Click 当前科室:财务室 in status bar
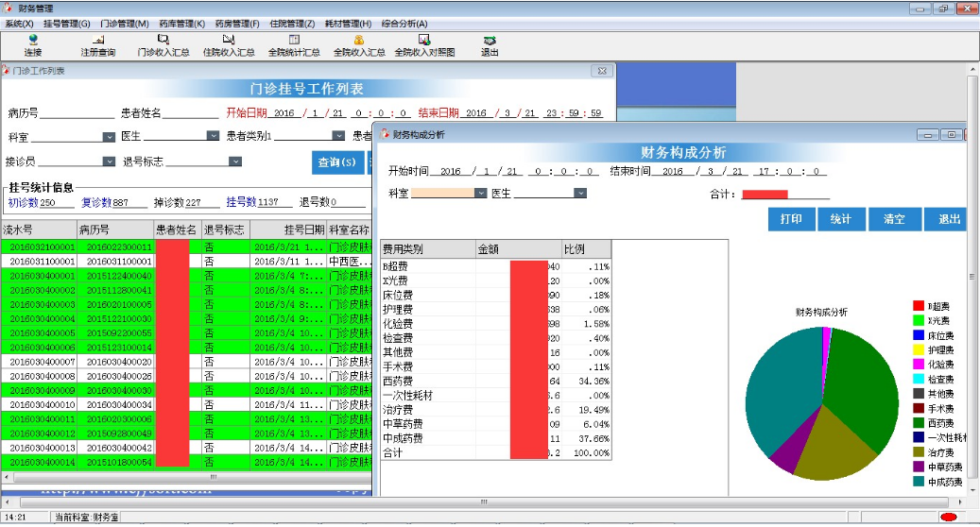Viewport: 980px width, 527px height. click(x=86, y=517)
